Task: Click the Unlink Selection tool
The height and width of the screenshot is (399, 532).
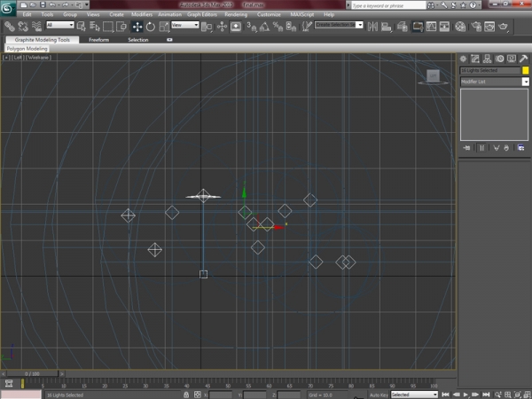Action: (x=23, y=27)
